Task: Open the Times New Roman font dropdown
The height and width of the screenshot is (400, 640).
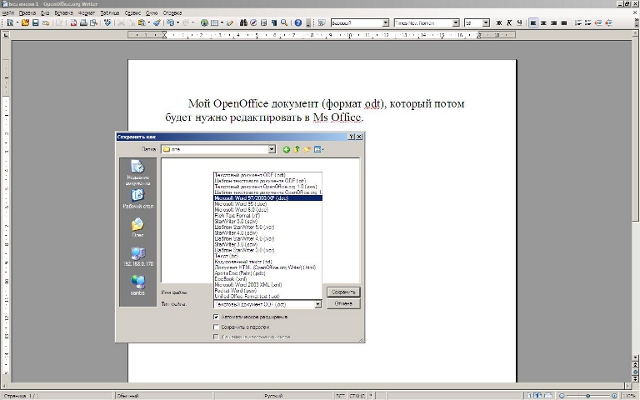Action: tap(456, 23)
